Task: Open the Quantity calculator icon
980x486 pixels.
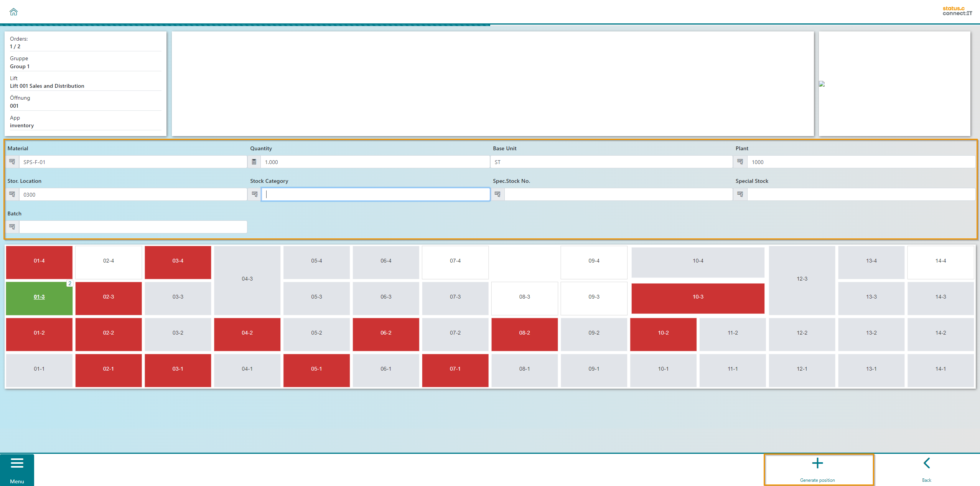Action: (x=254, y=162)
